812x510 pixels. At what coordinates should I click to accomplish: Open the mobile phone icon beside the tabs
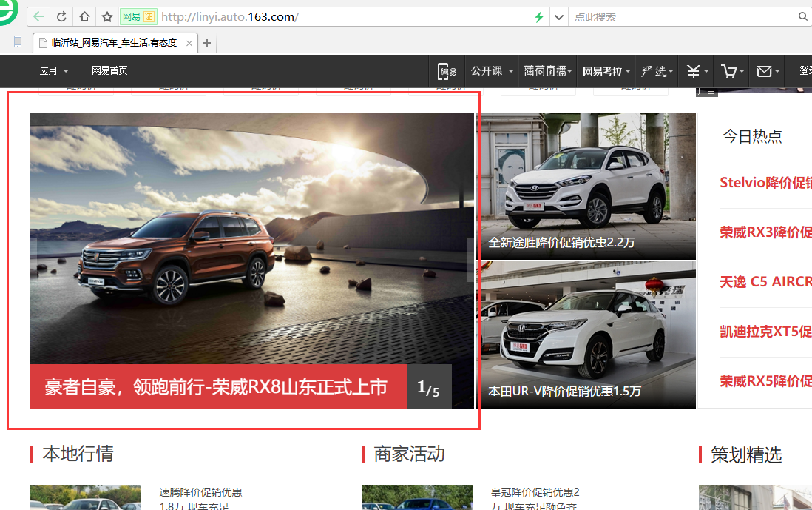[x=18, y=42]
